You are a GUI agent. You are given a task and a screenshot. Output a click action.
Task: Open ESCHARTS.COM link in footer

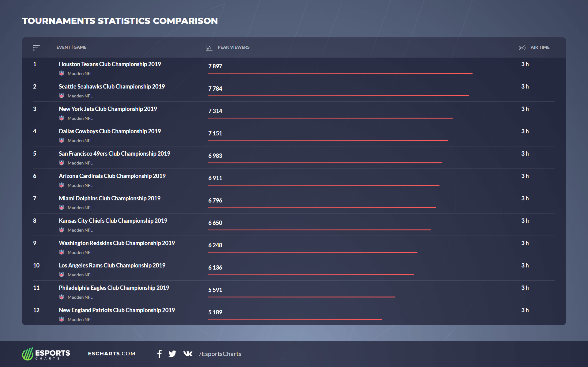(x=111, y=354)
